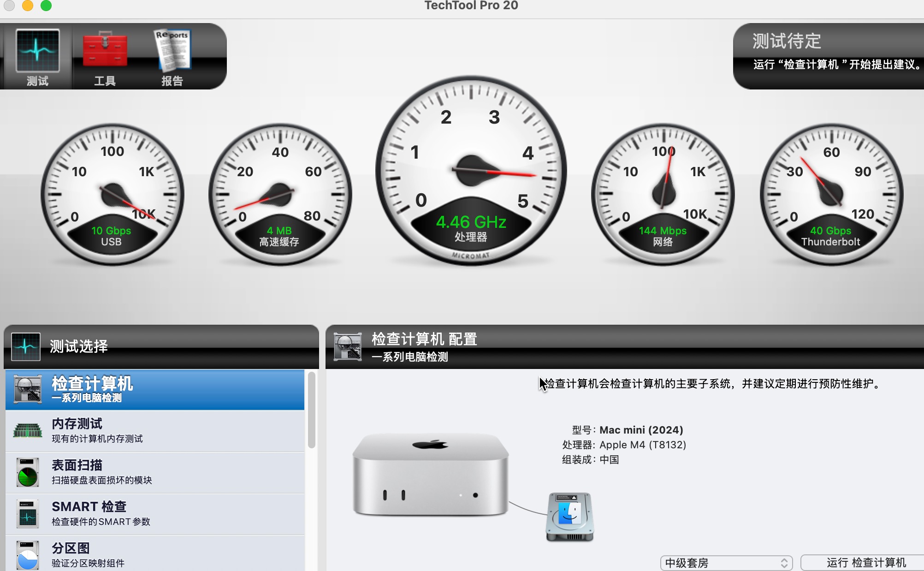Open the 中级套房 suite dropdown
The height and width of the screenshot is (571, 924).
[726, 563]
